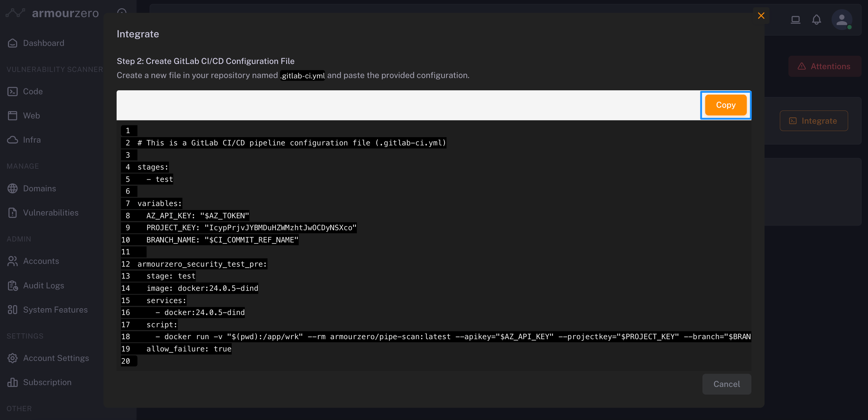Click the PROJECT_KEY line in the code
Viewport: 868px width, 420px height.
[251, 227]
